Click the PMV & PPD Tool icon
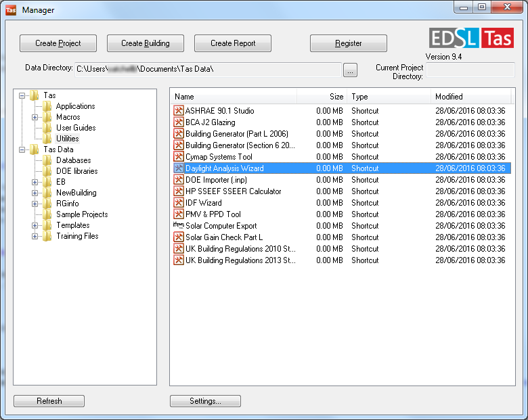The image size is (528, 420). click(x=179, y=214)
